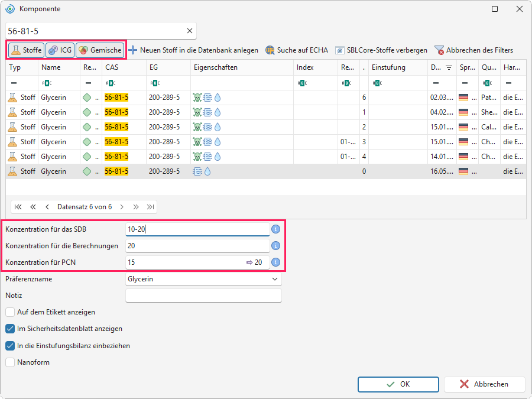
Task: Toggle the ICG filter button
Action: pos(60,50)
